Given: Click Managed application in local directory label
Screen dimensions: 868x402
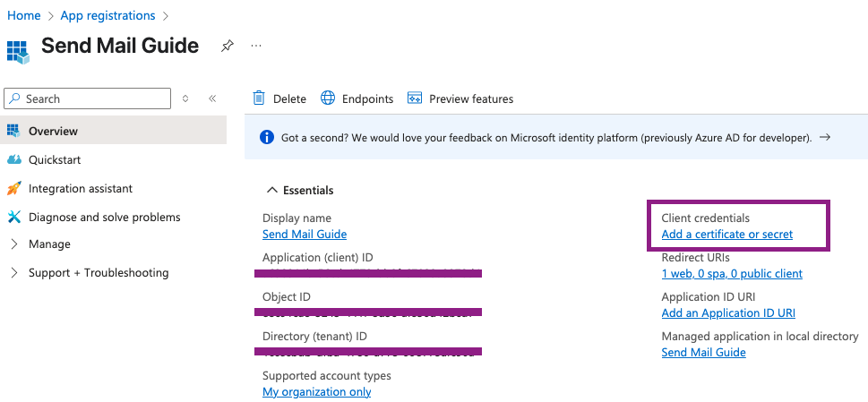Looking at the screenshot, I should coord(760,337).
